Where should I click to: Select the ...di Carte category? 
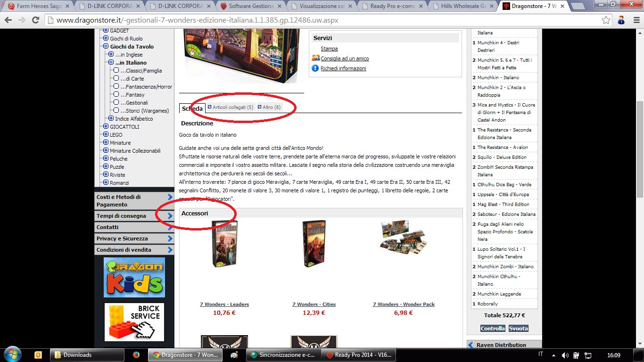click(x=132, y=79)
